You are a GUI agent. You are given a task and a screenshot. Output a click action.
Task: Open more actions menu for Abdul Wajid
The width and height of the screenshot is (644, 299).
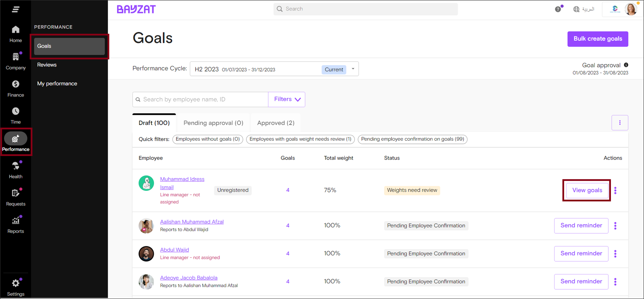tap(615, 254)
